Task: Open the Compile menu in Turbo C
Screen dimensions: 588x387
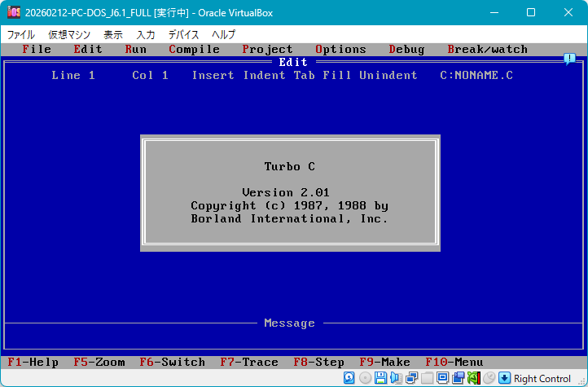Action: pos(194,49)
